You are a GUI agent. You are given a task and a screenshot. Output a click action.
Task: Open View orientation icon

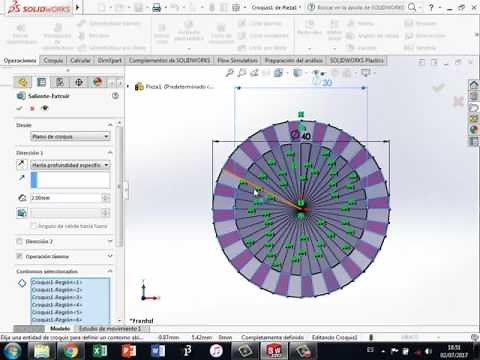coord(278,73)
